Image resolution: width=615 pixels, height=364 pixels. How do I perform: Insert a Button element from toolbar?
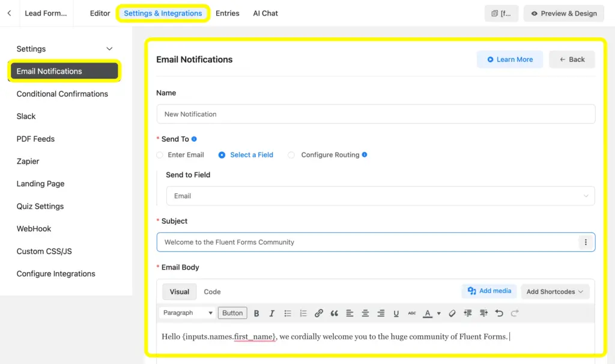click(232, 312)
